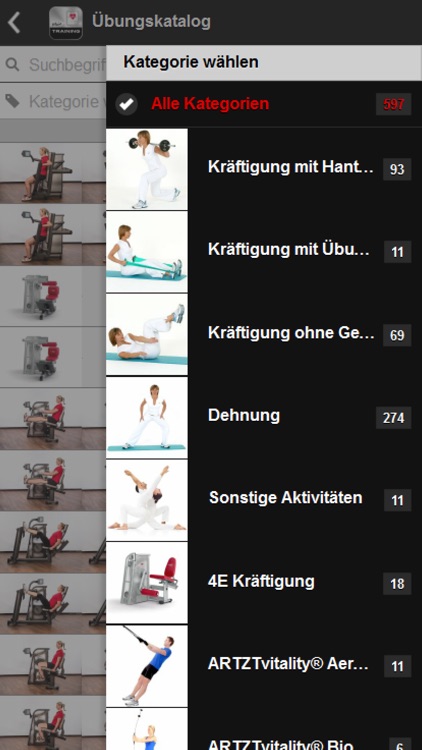This screenshot has width=422, height=750.
Task: Choose Kräftigung mit Hanteln category
Action: [x=264, y=169]
